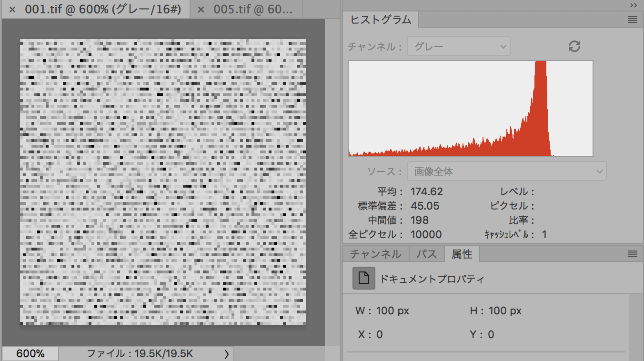Open the ヒストグラム panel menu icon
Viewport: 644px width, 361px height.
click(632, 20)
